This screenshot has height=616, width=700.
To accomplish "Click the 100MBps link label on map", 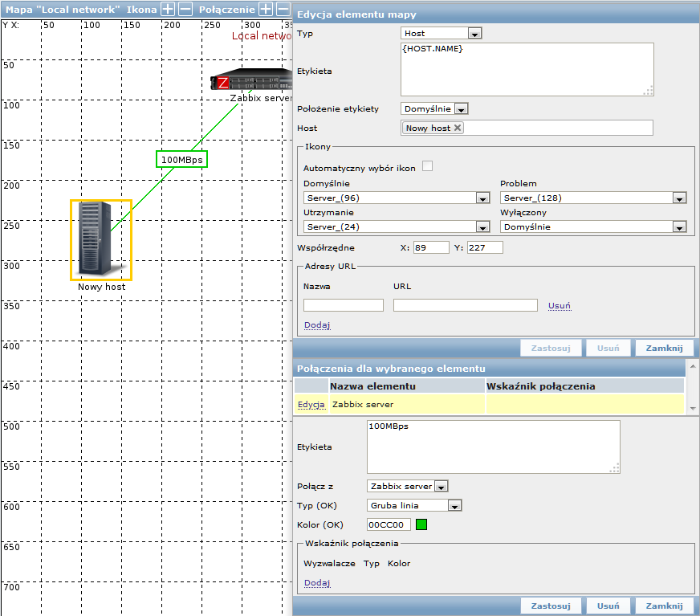I will pos(181,160).
